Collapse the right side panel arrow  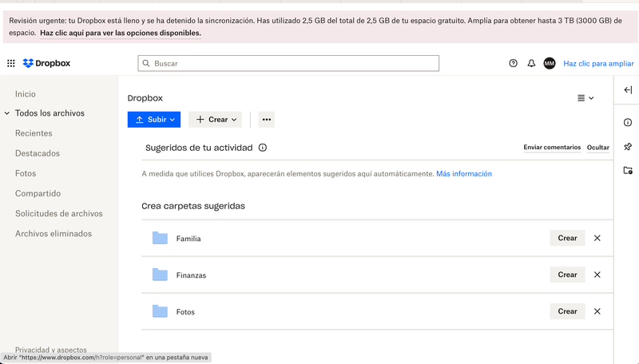click(628, 90)
